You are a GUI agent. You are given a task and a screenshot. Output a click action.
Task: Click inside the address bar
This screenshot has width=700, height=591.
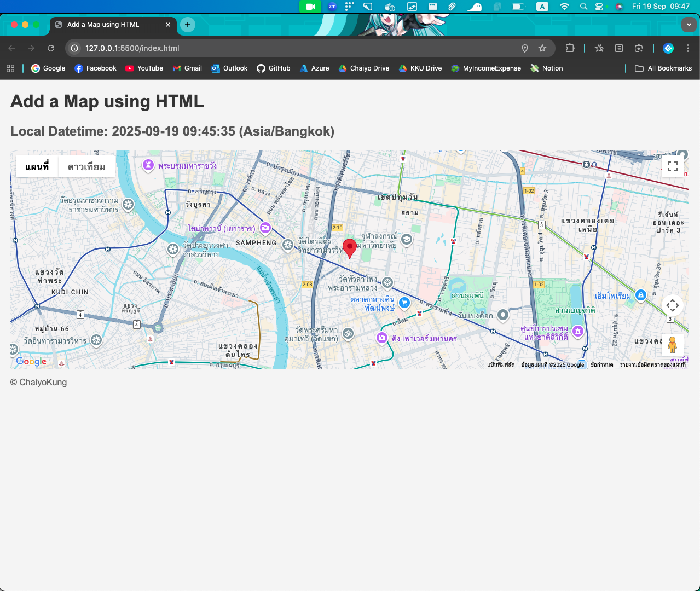click(x=219, y=48)
